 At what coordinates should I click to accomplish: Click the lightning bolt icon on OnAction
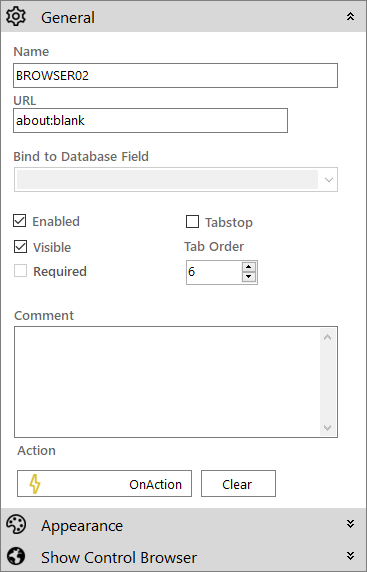(x=34, y=484)
